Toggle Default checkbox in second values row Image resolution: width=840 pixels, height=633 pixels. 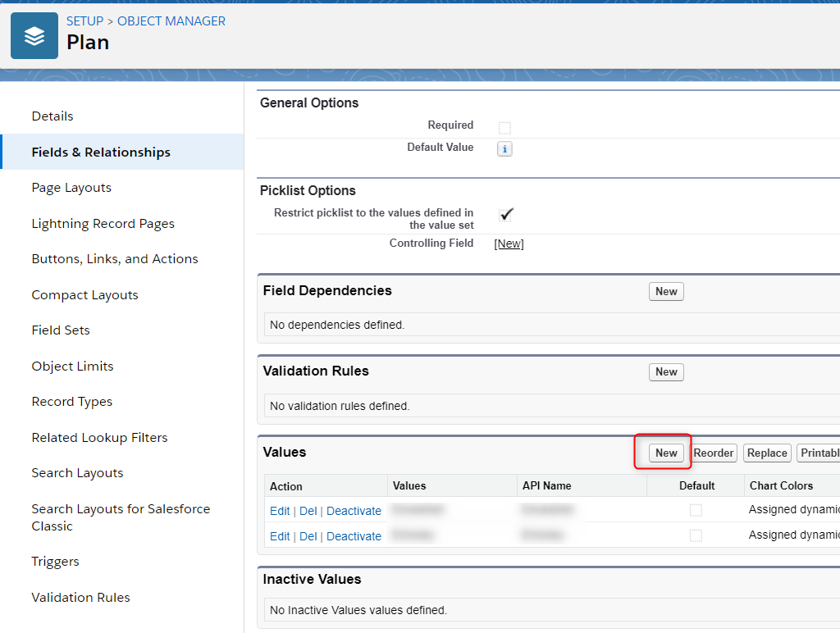[696, 535]
